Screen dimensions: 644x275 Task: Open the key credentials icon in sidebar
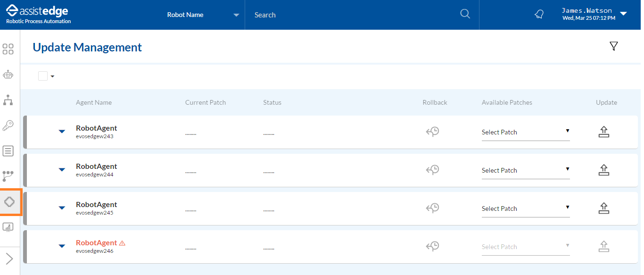pyautogui.click(x=8, y=125)
